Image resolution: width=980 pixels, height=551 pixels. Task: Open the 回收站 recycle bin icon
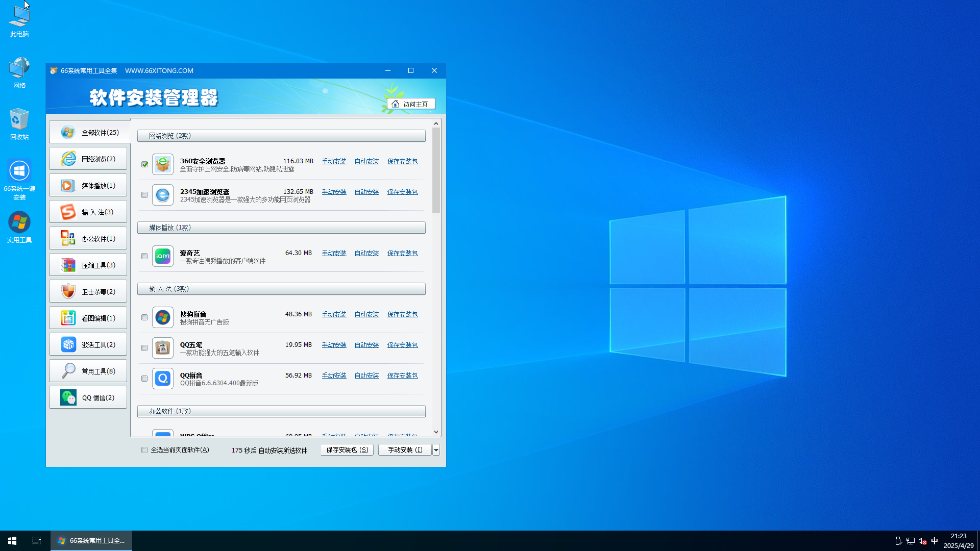19,124
